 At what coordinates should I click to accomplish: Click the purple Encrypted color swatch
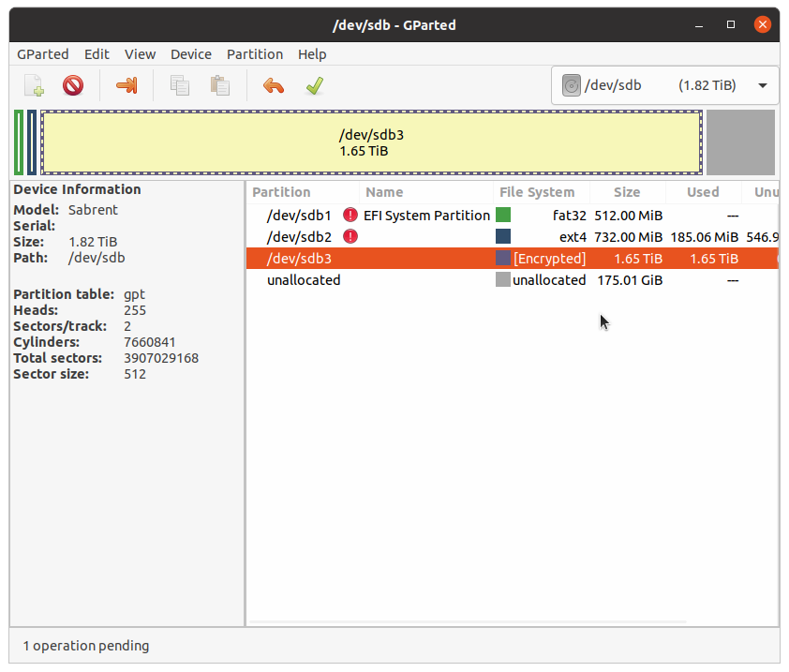(503, 259)
